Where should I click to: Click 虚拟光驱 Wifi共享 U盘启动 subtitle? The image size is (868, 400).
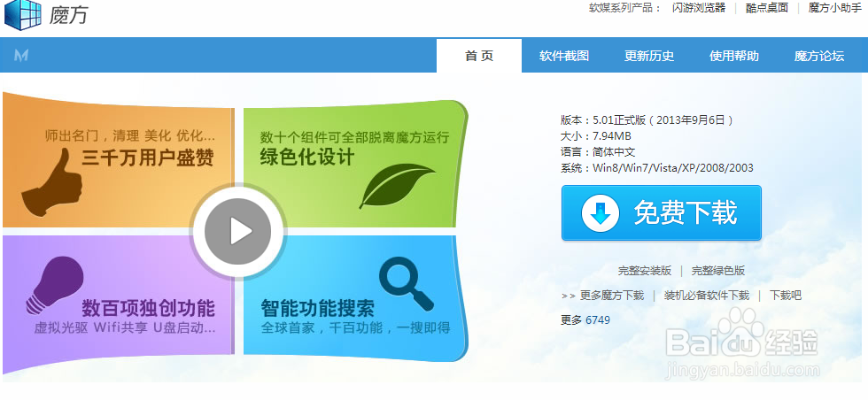click(125, 327)
